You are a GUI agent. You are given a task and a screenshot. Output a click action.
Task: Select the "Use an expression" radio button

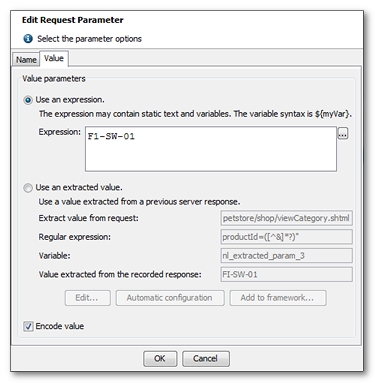pos(28,100)
